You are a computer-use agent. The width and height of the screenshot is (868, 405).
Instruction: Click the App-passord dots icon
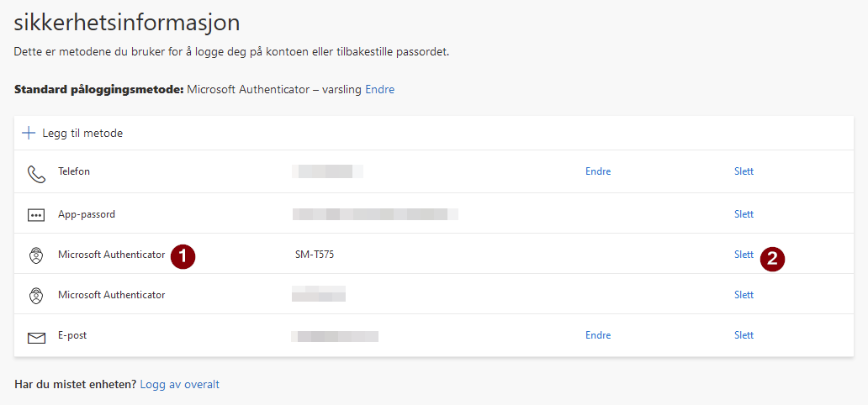click(x=35, y=215)
